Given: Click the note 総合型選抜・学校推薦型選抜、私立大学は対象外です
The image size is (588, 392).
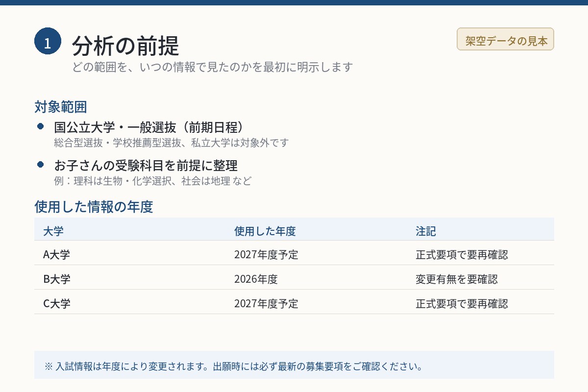Looking at the screenshot, I should point(171,143).
